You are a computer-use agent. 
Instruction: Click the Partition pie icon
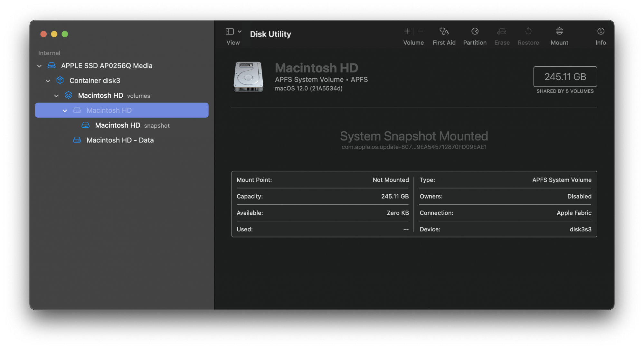475,31
